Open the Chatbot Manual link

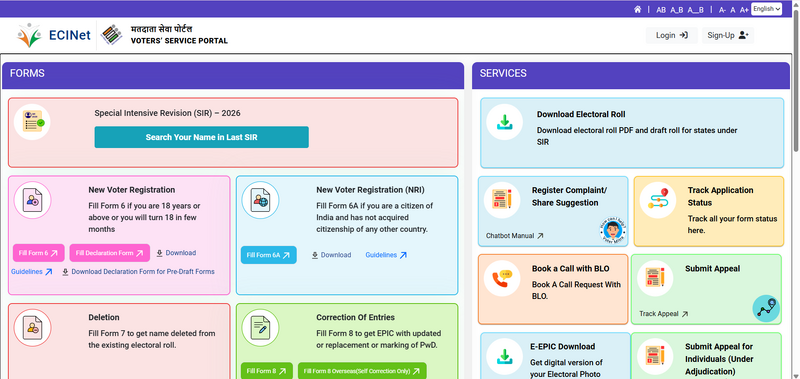tap(515, 236)
